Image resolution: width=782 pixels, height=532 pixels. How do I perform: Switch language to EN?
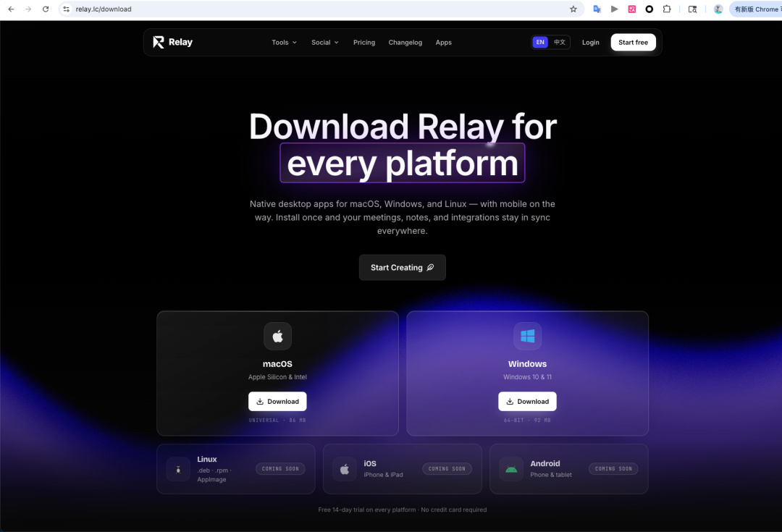[x=540, y=43]
